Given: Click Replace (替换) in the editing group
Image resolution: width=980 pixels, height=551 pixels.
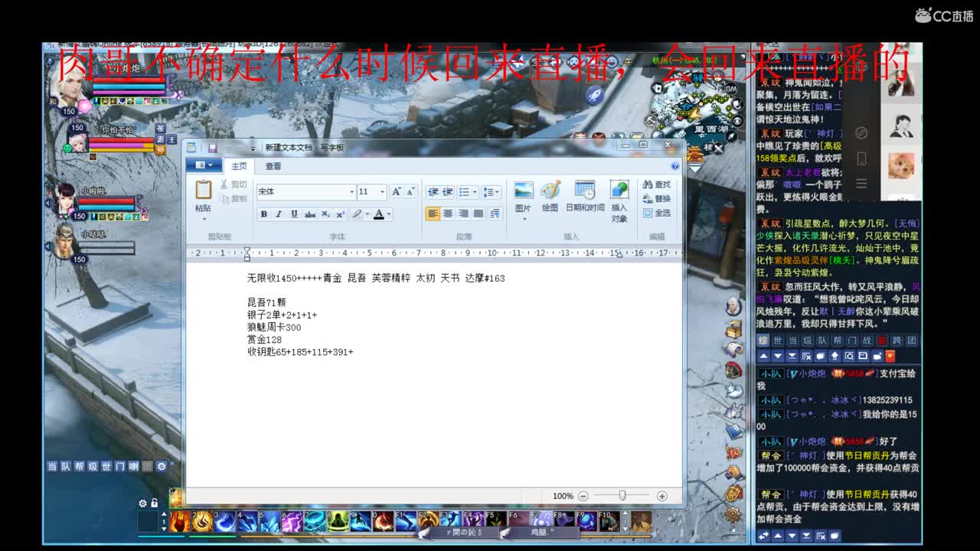Looking at the screenshot, I should pos(656,198).
